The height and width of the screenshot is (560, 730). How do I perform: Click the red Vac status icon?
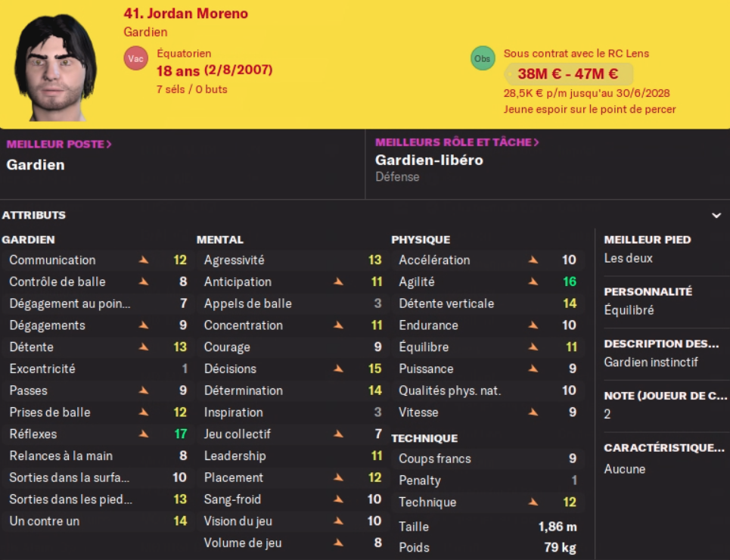click(x=136, y=58)
